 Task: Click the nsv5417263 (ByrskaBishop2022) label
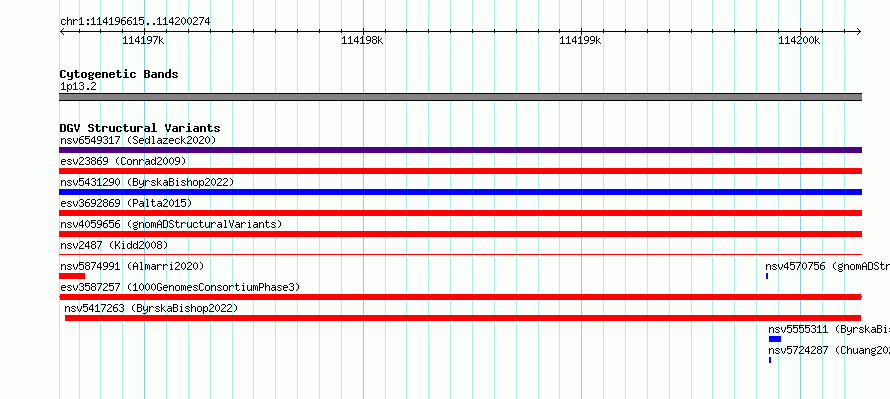coord(151,308)
